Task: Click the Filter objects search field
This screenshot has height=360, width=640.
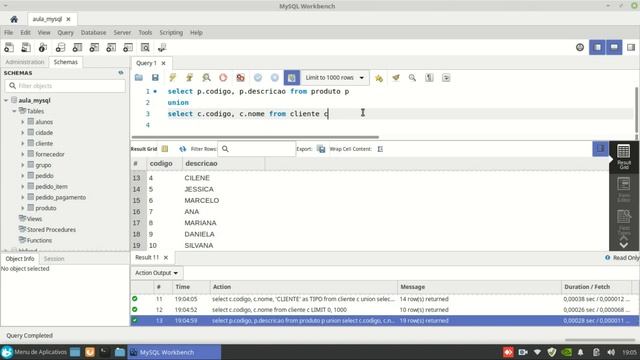Action: coord(66,86)
